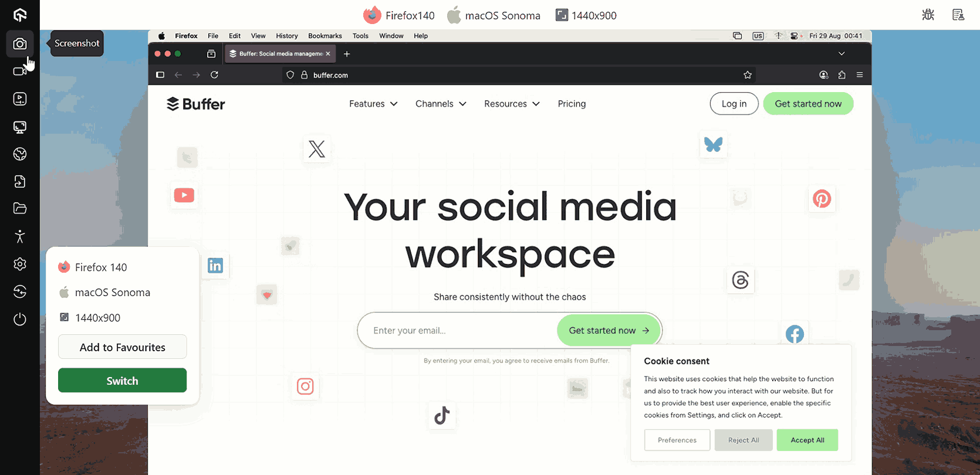Click Get started now in the Buffer header
The width and height of the screenshot is (980, 475).
tap(808, 104)
